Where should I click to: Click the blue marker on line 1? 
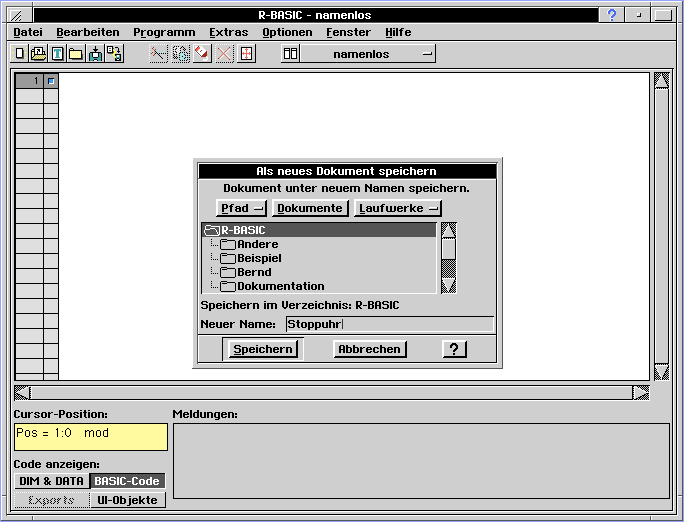pyautogui.click(x=51, y=81)
